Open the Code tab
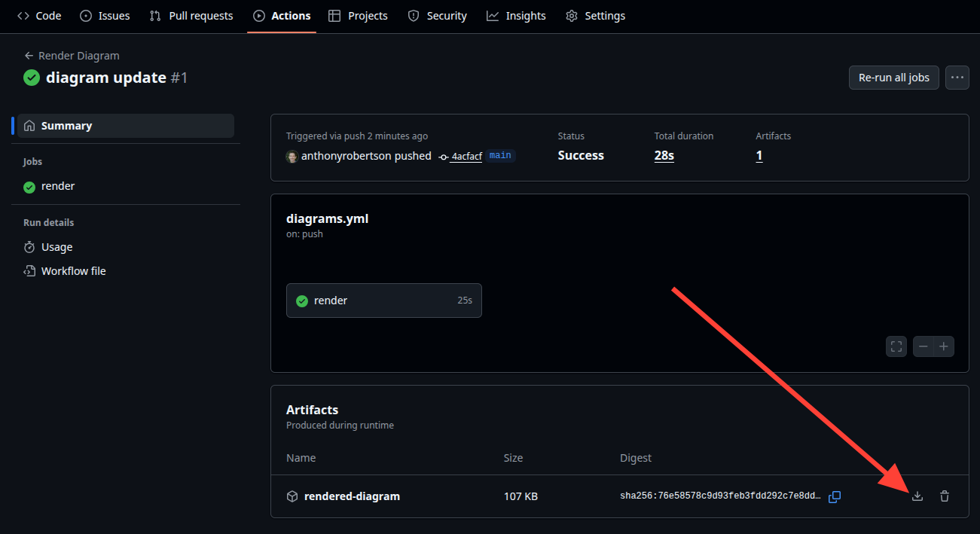Viewport: 980px width, 534px height. 39,16
